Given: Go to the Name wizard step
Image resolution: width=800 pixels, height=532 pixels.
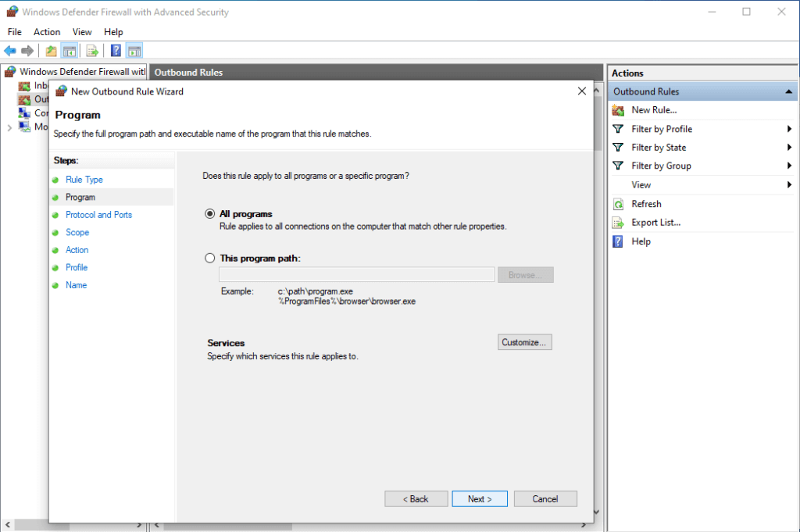Looking at the screenshot, I should point(76,285).
